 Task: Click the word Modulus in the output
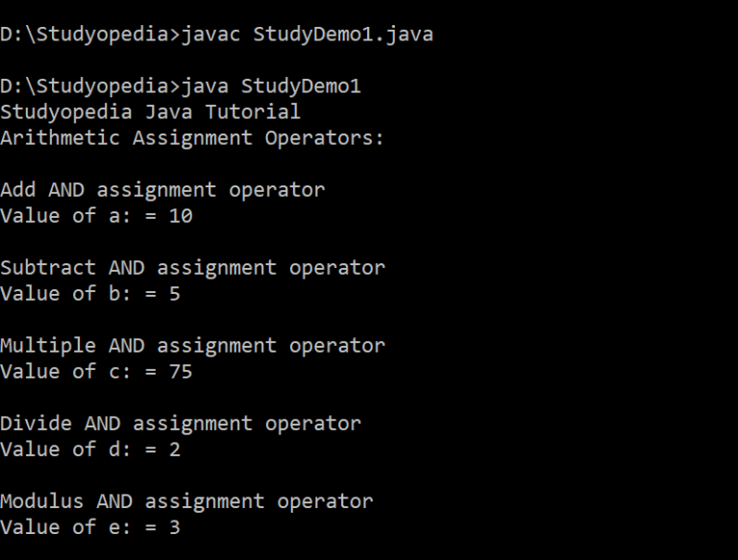coord(42,501)
